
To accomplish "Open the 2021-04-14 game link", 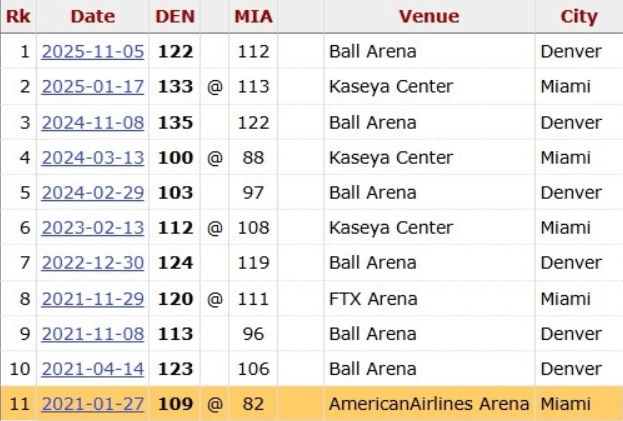I will coord(93,369).
